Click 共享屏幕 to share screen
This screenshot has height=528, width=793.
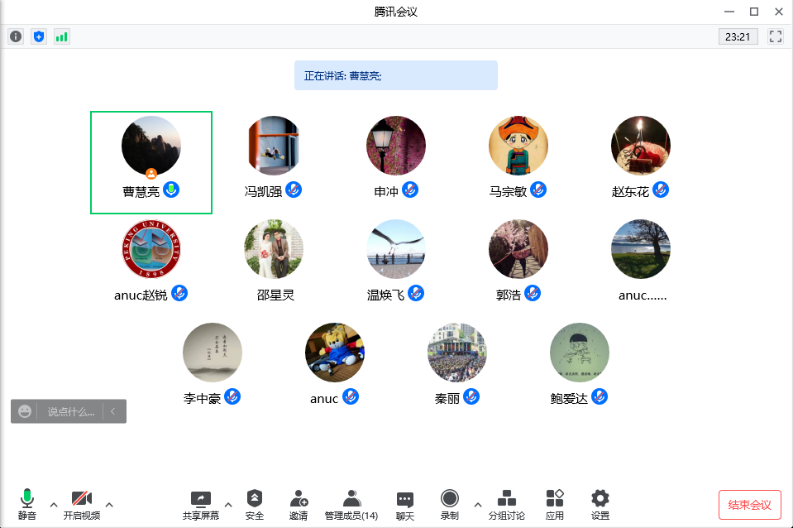click(x=200, y=504)
